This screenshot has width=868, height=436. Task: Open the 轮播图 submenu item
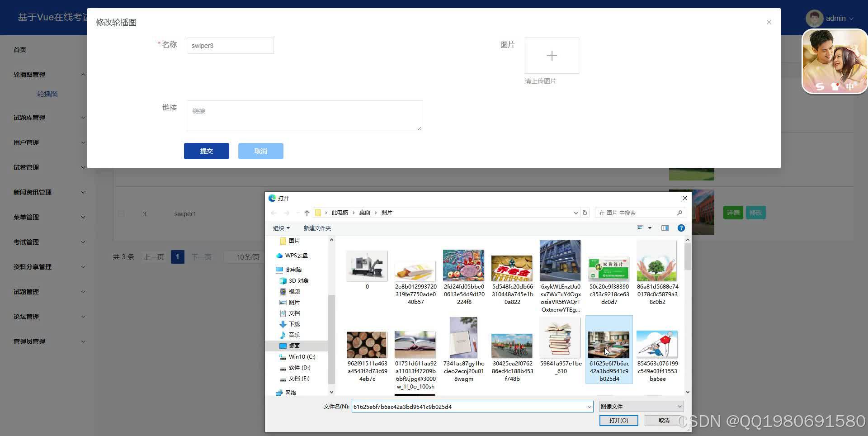point(47,93)
